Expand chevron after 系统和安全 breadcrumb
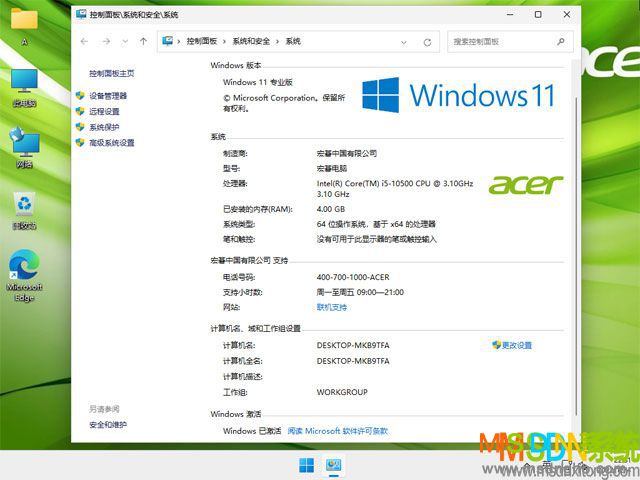Image resolution: width=640 pixels, height=480 pixels. 277,42
